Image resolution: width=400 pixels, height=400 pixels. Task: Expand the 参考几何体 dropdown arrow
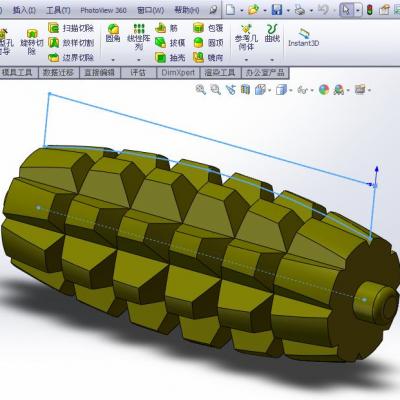[246, 60]
